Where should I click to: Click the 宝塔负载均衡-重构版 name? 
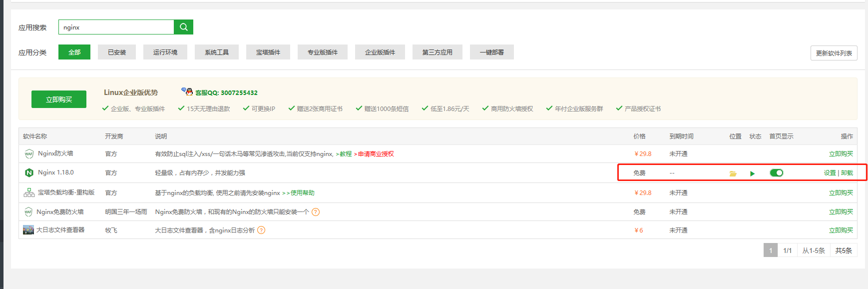pos(66,192)
